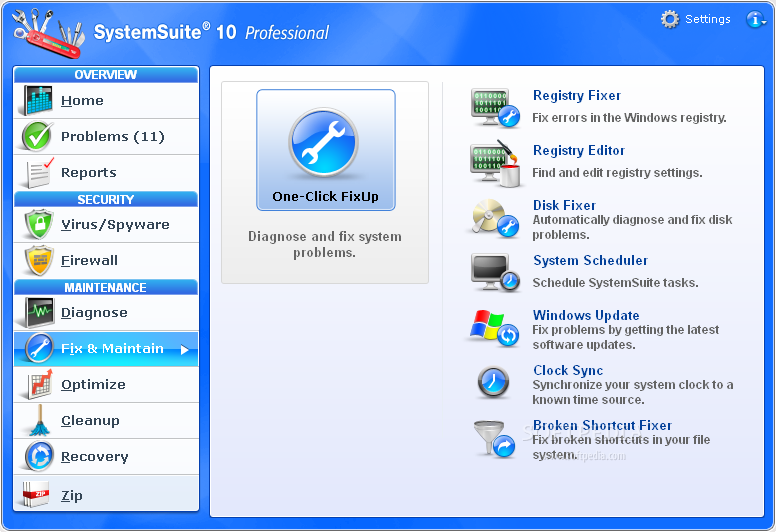This screenshot has height=532, width=776.
Task: Click the Zip archive icon
Action: pyautogui.click(x=37, y=494)
